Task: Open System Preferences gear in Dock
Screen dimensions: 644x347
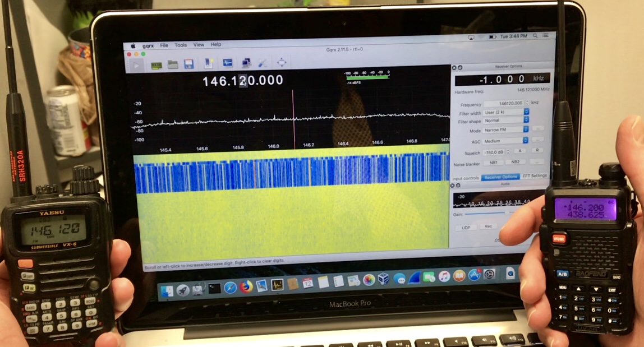Action: pyautogui.click(x=489, y=274)
